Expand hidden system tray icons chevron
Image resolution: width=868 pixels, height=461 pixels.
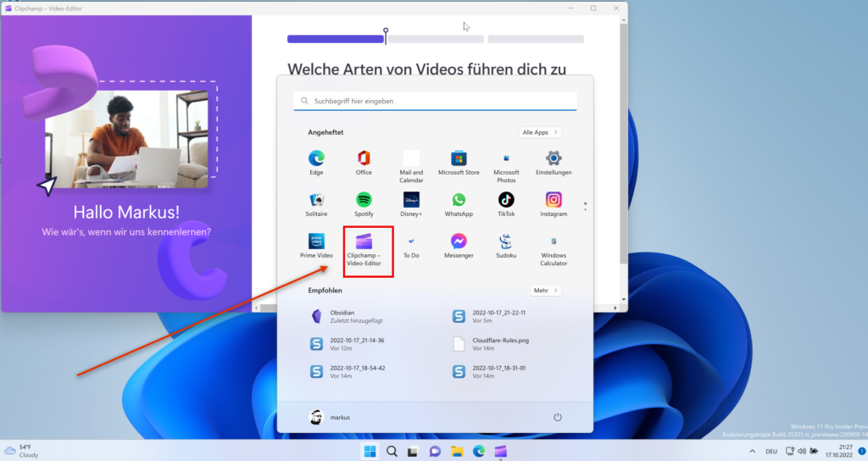coord(753,452)
